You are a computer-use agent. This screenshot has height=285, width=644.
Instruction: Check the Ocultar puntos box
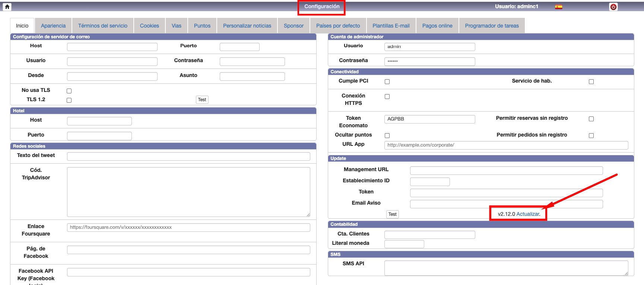tap(387, 135)
